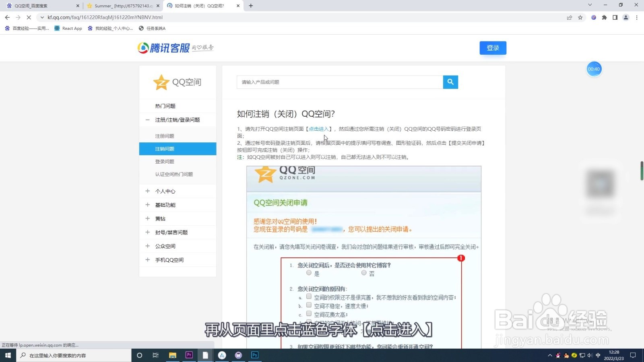Open the browser profile avatar icon
This screenshot has height=362, width=644.
pos(626,17)
